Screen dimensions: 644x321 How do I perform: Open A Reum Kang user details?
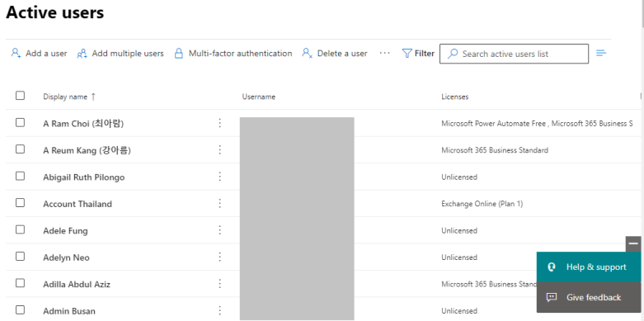point(87,150)
